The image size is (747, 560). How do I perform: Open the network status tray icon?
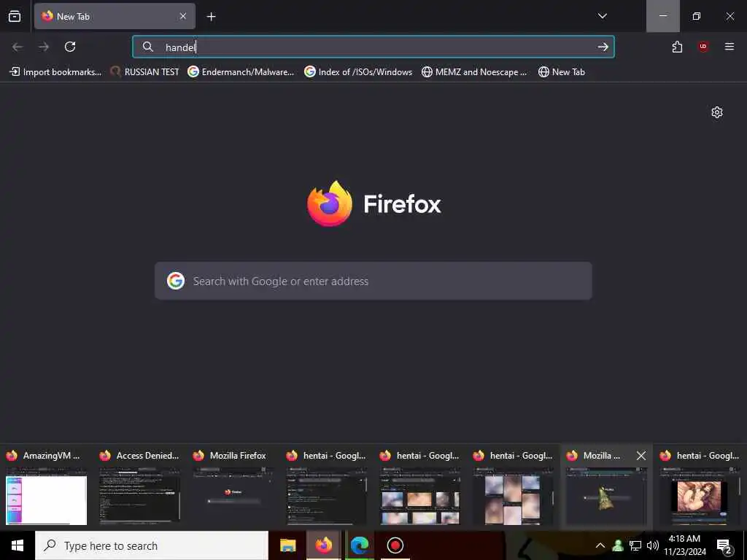tap(635, 545)
